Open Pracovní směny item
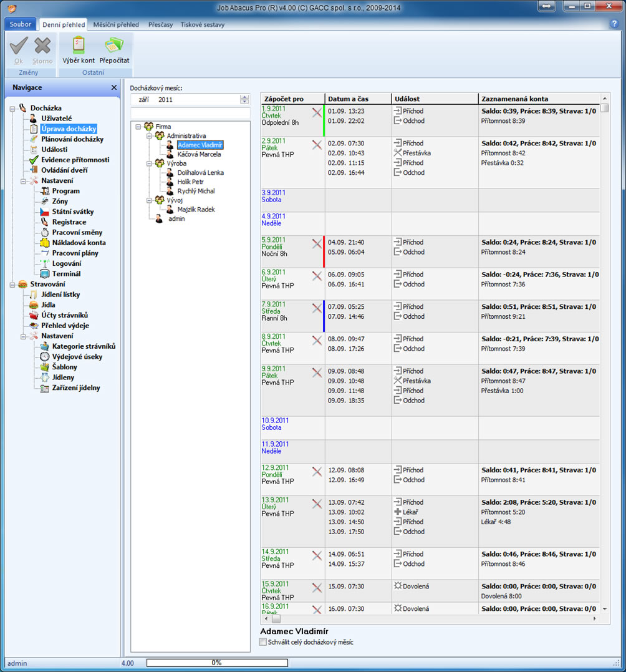 [x=77, y=232]
